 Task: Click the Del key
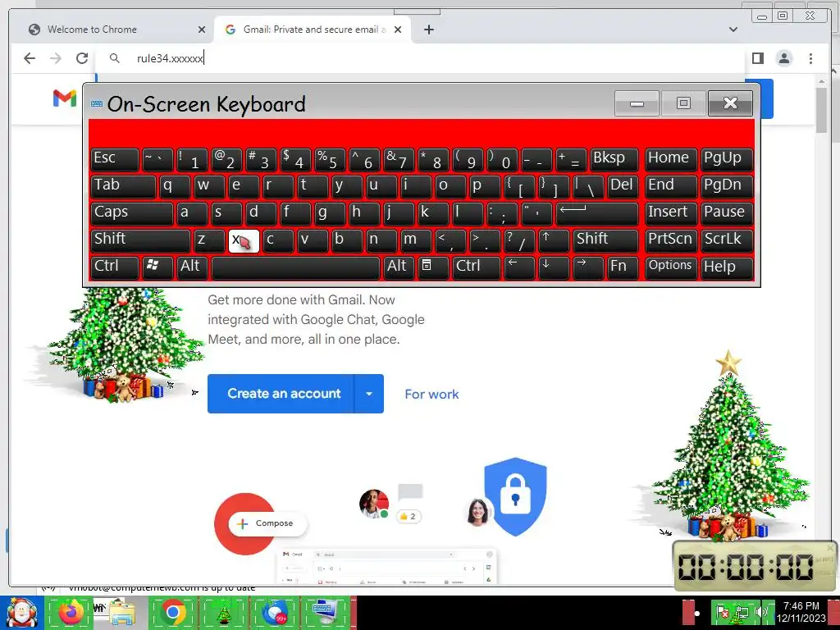pyautogui.click(x=623, y=186)
